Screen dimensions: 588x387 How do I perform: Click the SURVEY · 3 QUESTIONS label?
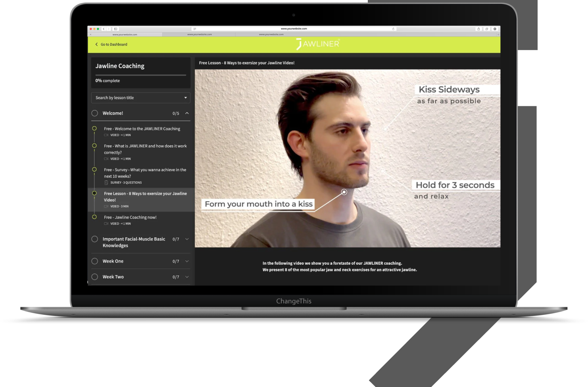pyautogui.click(x=126, y=183)
